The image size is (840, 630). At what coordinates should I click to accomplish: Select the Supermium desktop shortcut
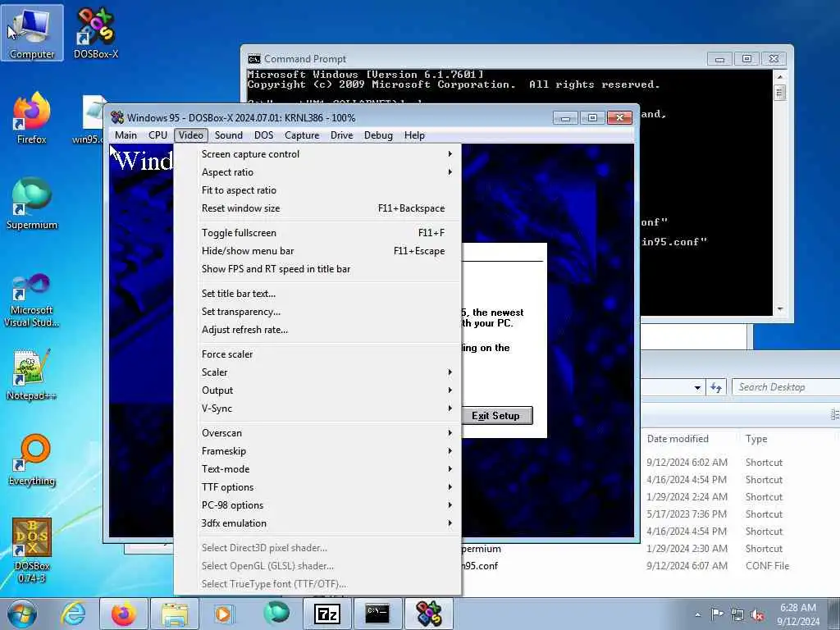pos(32,203)
